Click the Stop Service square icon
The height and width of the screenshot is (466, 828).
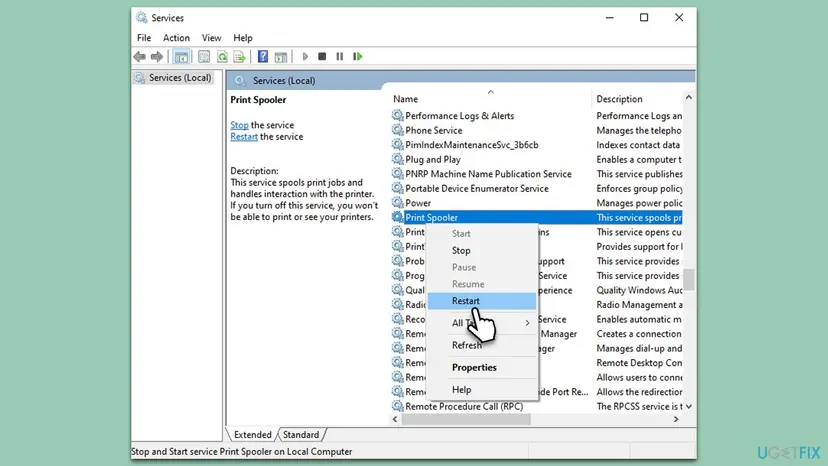322,57
